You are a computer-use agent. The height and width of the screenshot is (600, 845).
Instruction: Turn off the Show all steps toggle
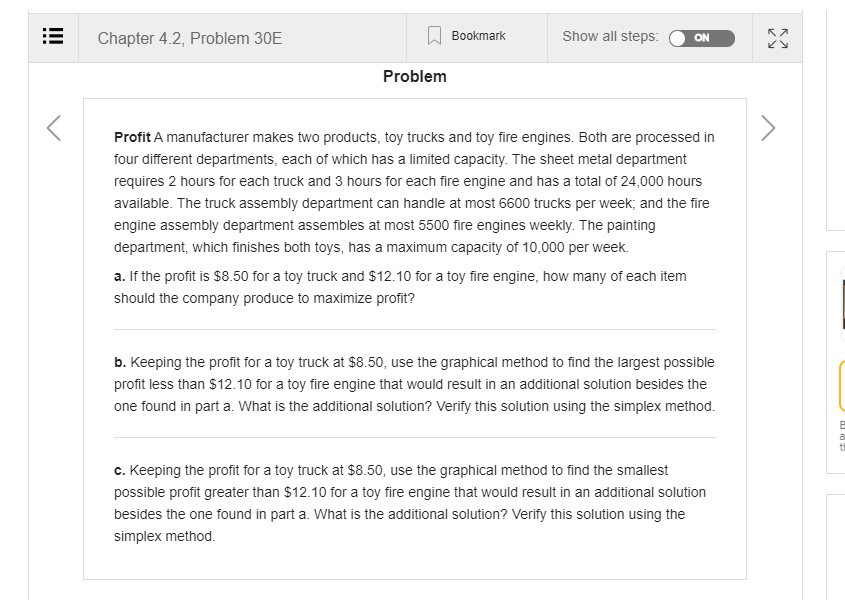click(x=704, y=38)
